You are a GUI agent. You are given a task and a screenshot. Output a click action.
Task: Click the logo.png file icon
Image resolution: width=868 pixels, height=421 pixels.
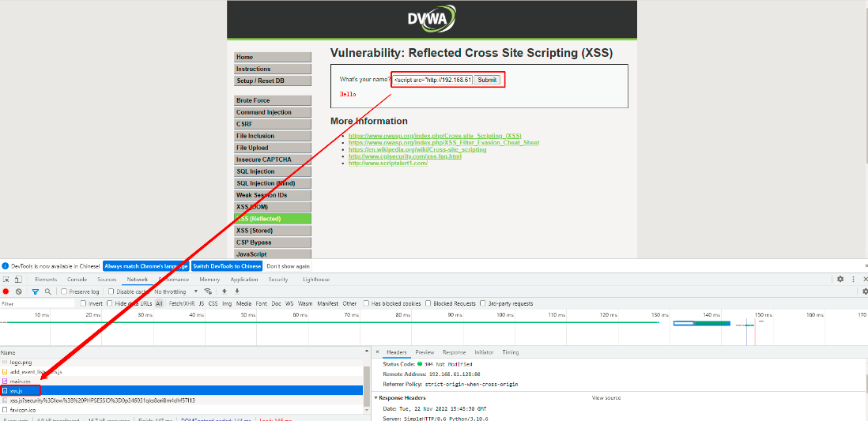tap(5, 362)
